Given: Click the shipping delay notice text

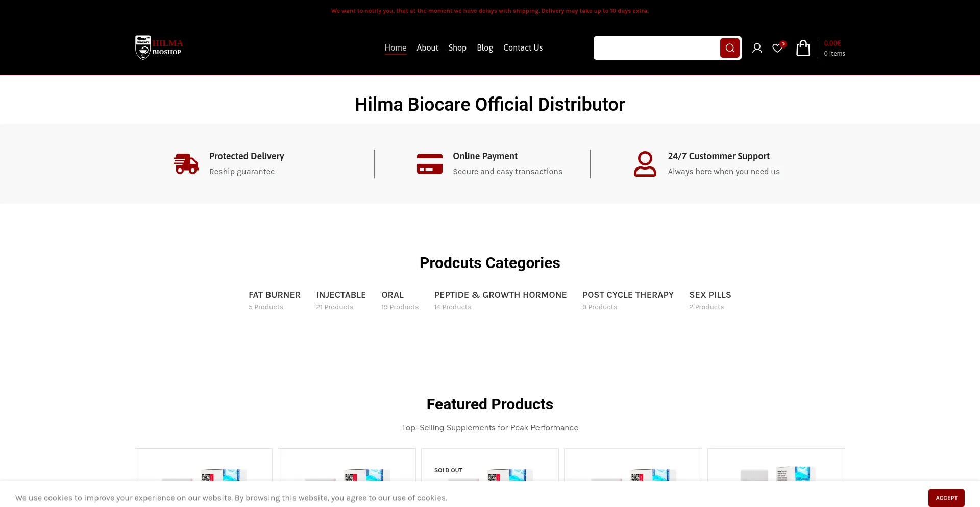Looking at the screenshot, I should pos(490,11).
